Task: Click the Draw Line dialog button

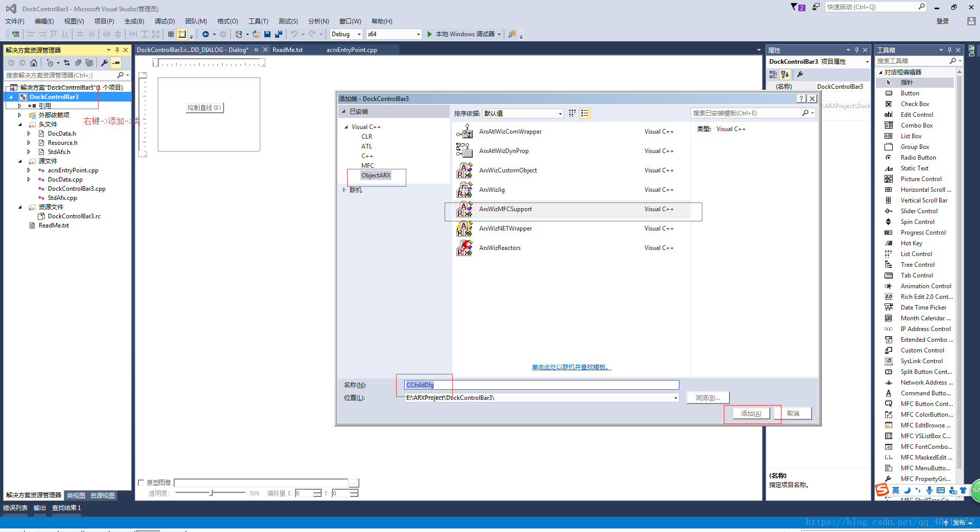Action: (x=204, y=108)
